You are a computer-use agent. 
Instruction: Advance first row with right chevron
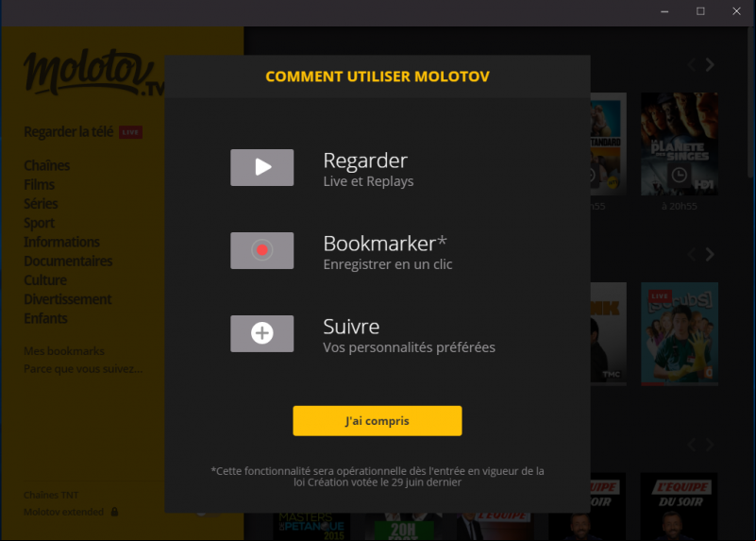click(710, 64)
